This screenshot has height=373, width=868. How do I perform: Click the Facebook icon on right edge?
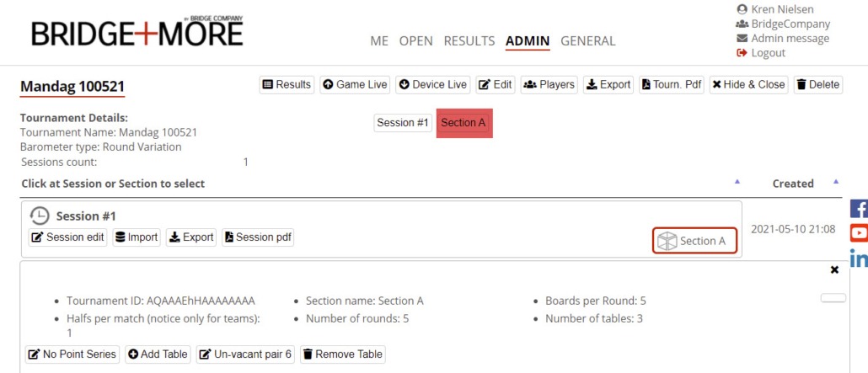[x=860, y=210]
